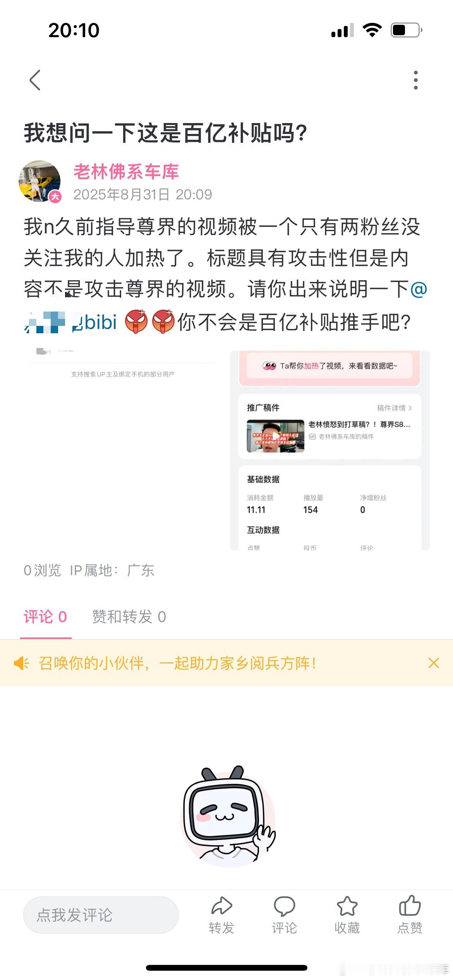
Task: Like the post with thumbs-up icon
Action: [x=410, y=906]
